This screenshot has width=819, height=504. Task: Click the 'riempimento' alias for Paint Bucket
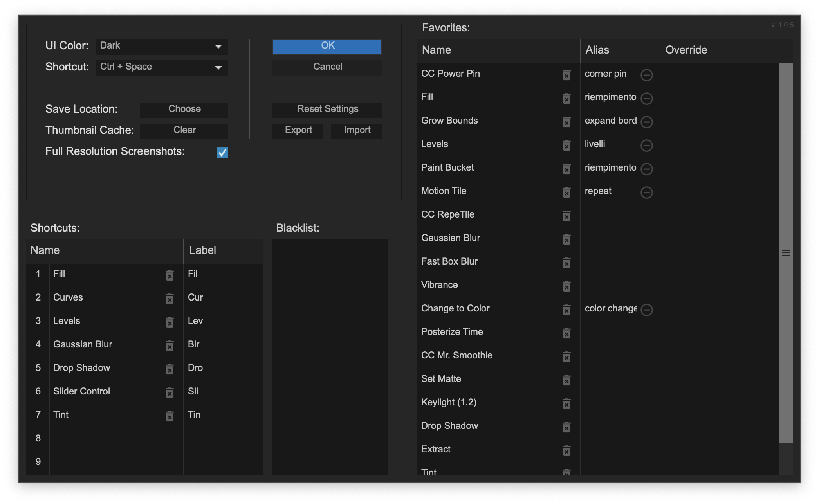(610, 168)
